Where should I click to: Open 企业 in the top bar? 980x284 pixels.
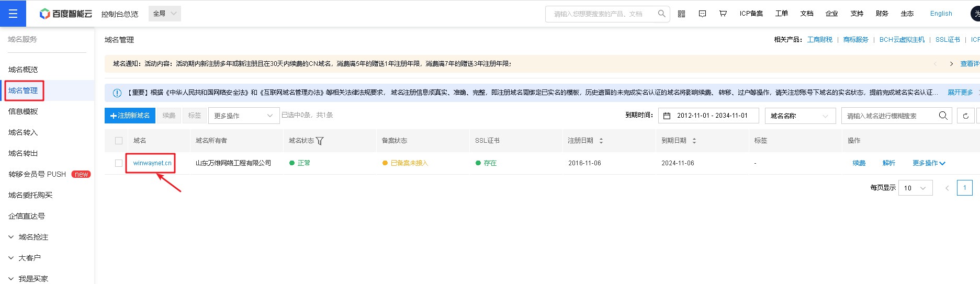tap(832, 14)
